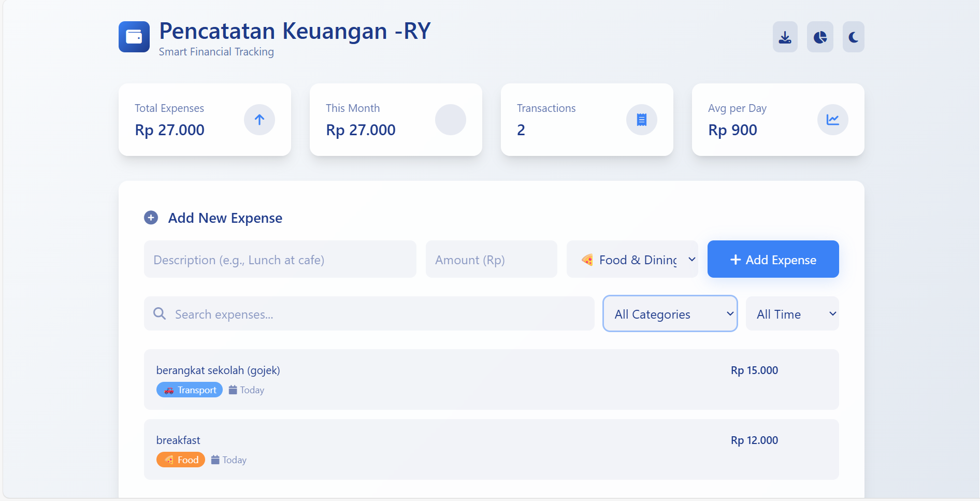Click the blue wallet app logo
This screenshot has height=501, width=980.
(134, 37)
